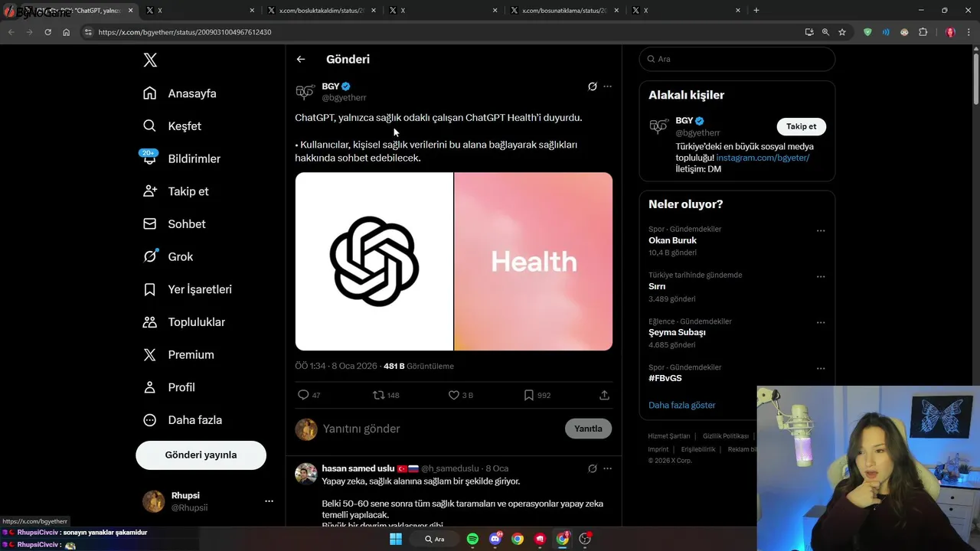Viewport: 980px width, 551px height.
Task: Click the X logo in sidebar
Action: (x=150, y=60)
